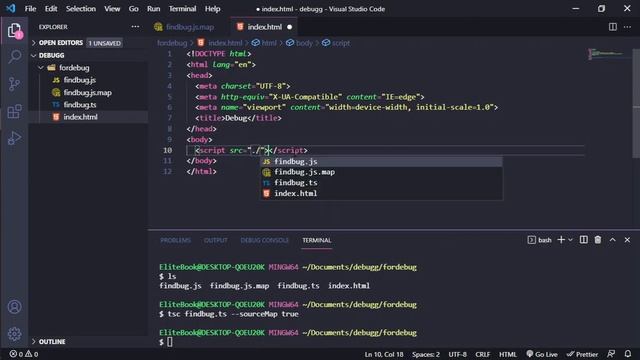Start Go Live server
This screenshot has width=640, height=360.
[x=542, y=354]
